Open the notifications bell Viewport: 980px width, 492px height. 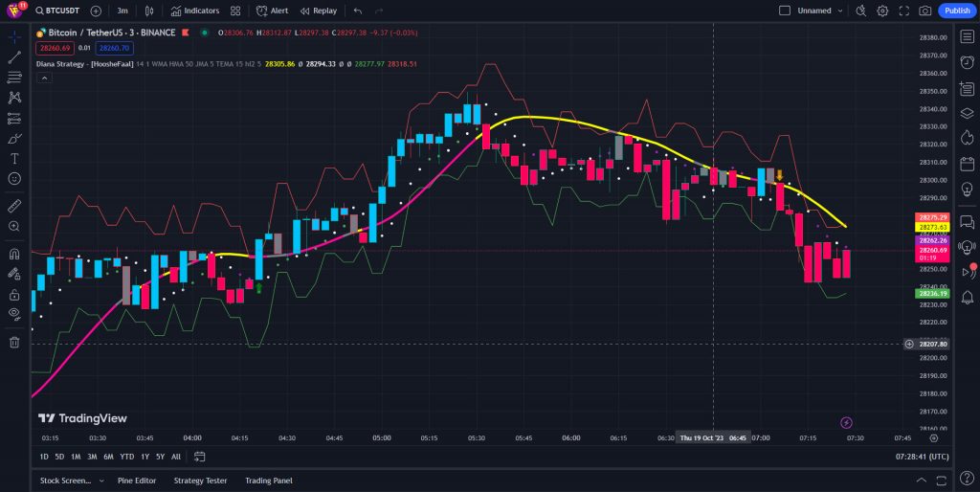click(x=967, y=296)
